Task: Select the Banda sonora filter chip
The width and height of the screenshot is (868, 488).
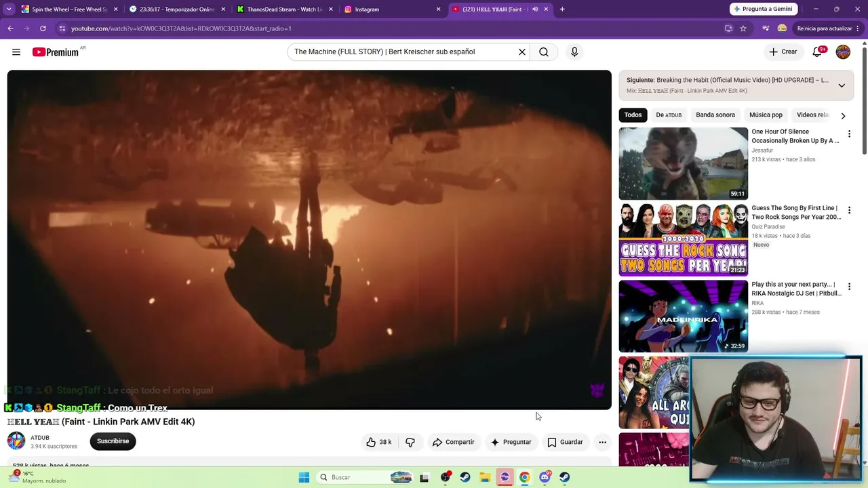Action: coord(715,115)
